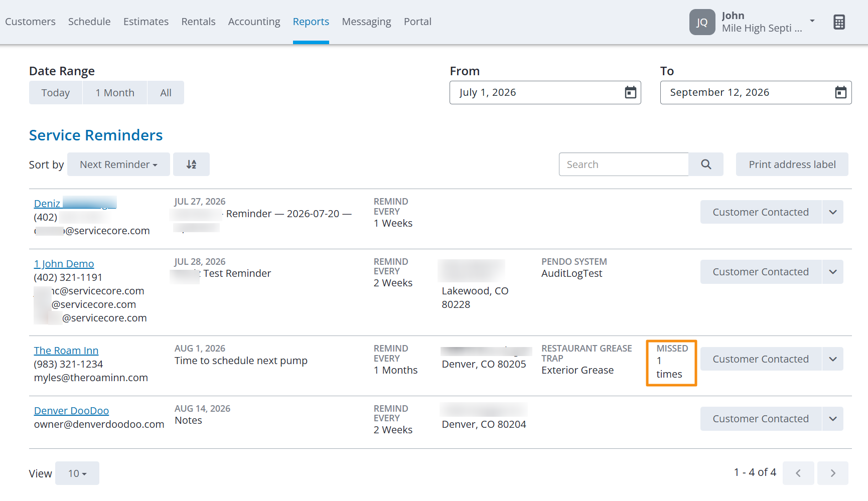This screenshot has width=868, height=501.
Task: Click email myles@theroaminn.com
Action: 91,378
